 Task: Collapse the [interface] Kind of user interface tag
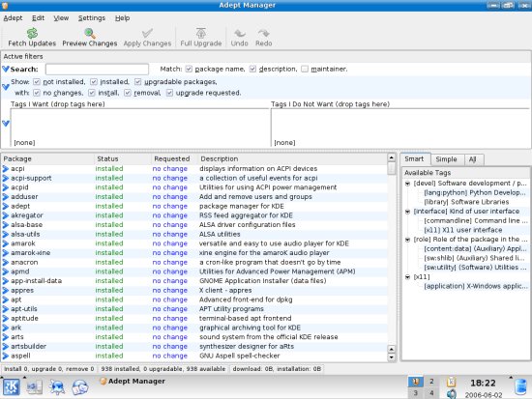point(407,212)
